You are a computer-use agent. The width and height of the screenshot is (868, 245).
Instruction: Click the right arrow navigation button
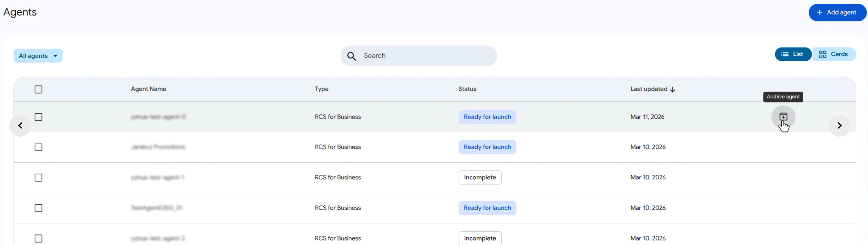coord(839,125)
